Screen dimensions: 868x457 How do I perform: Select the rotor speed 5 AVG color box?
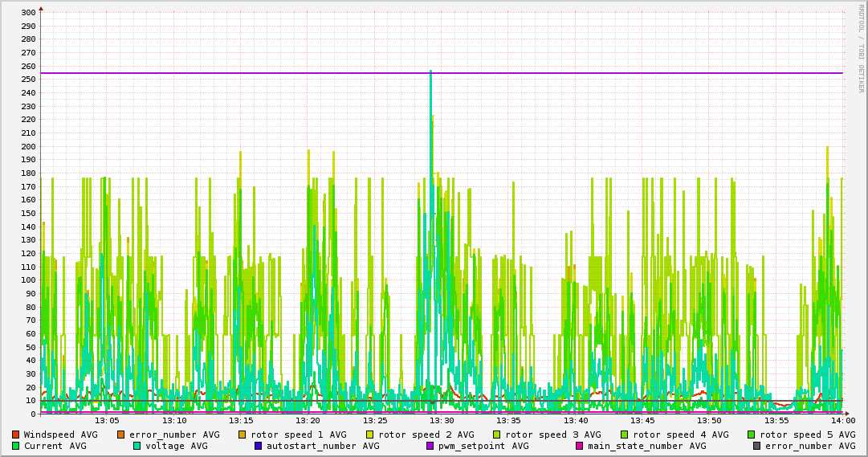pos(752,435)
